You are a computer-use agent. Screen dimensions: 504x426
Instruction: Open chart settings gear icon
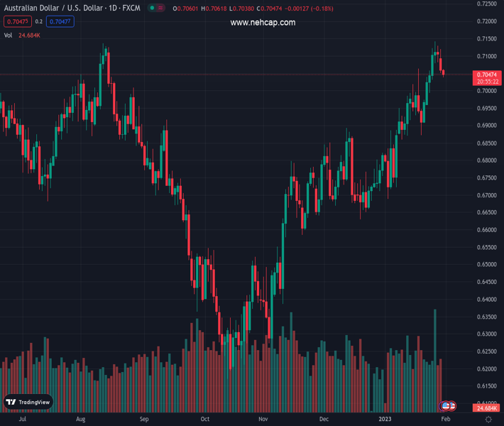(x=488, y=420)
